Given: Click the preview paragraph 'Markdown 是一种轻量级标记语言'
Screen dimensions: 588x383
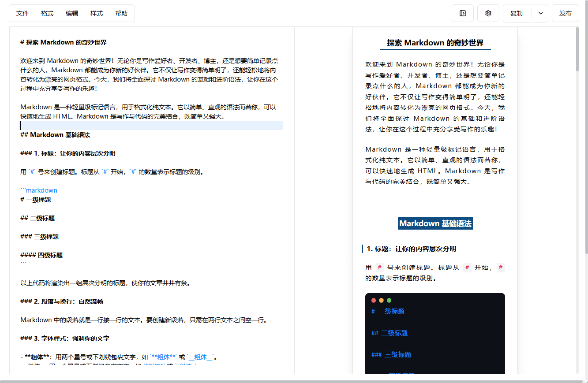Looking at the screenshot, I should tap(435, 165).
